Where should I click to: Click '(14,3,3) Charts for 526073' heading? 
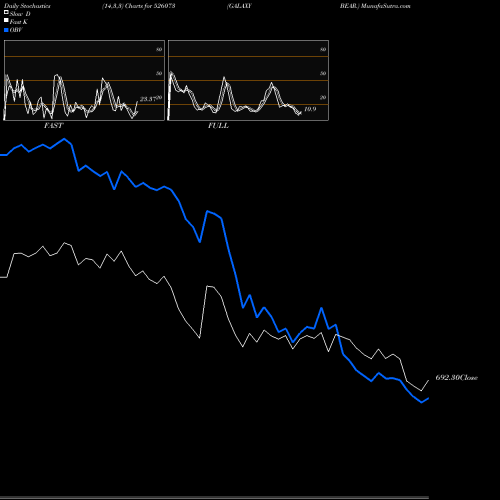pyautogui.click(x=139, y=6)
